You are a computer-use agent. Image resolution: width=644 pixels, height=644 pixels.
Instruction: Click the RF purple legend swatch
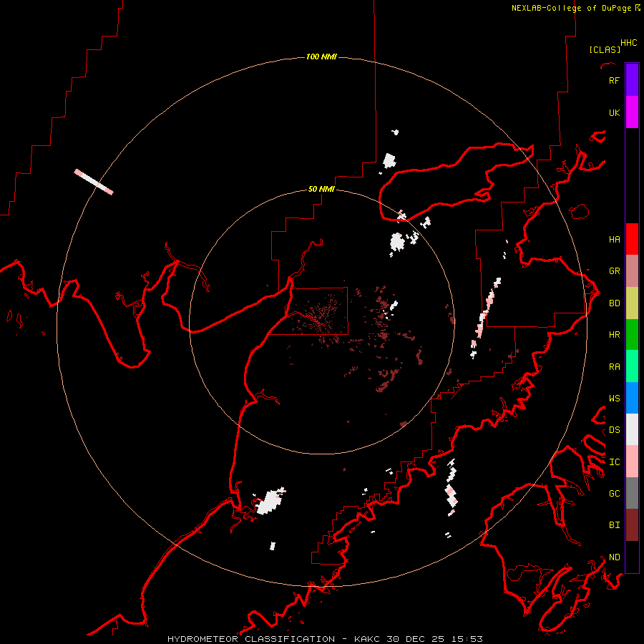pos(632,80)
